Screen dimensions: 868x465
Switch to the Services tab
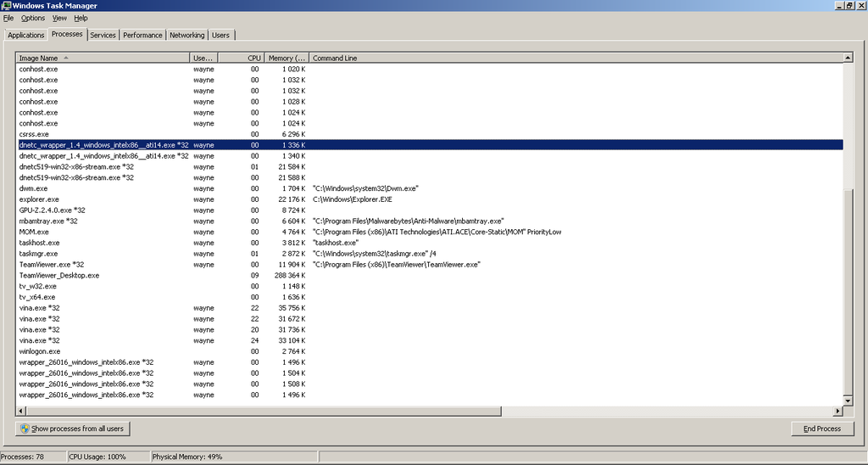click(x=103, y=35)
